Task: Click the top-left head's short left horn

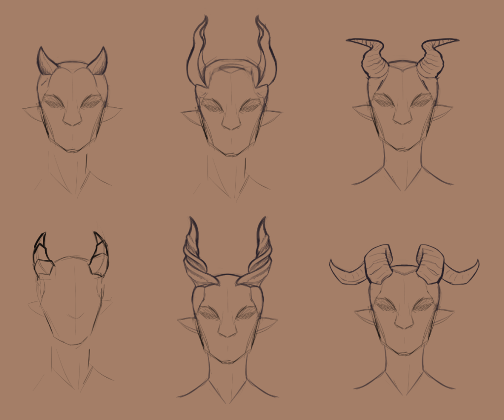Action: click(46, 63)
